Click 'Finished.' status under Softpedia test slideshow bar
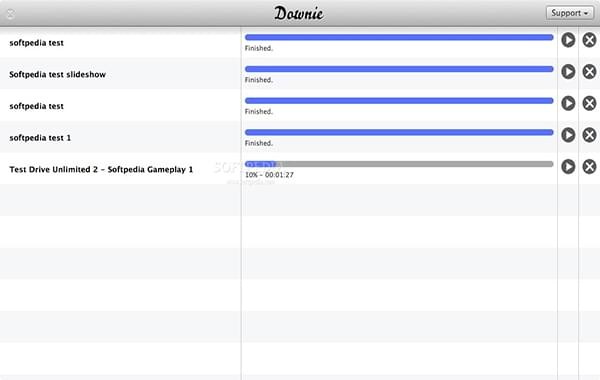Viewport: 600px width, 380px height. coord(259,80)
